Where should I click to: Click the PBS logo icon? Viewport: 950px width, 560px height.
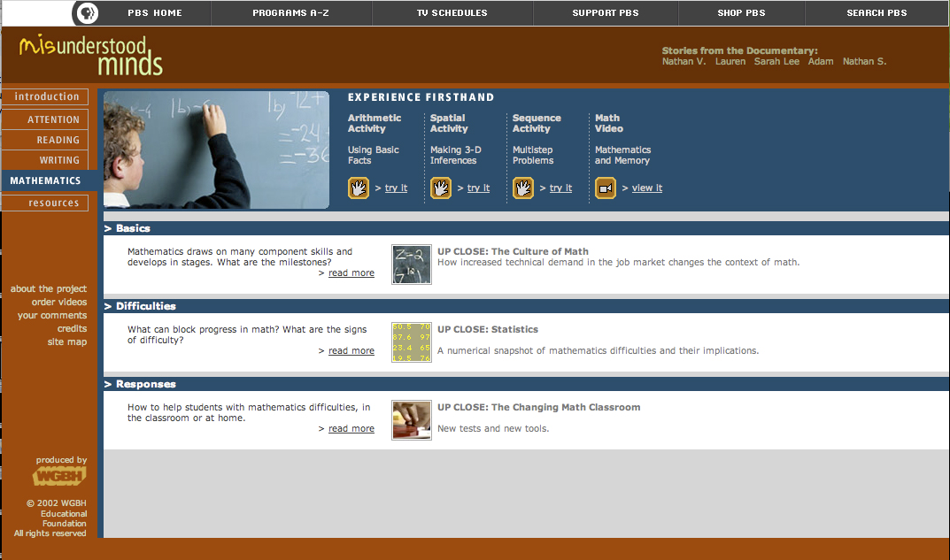tap(86, 13)
